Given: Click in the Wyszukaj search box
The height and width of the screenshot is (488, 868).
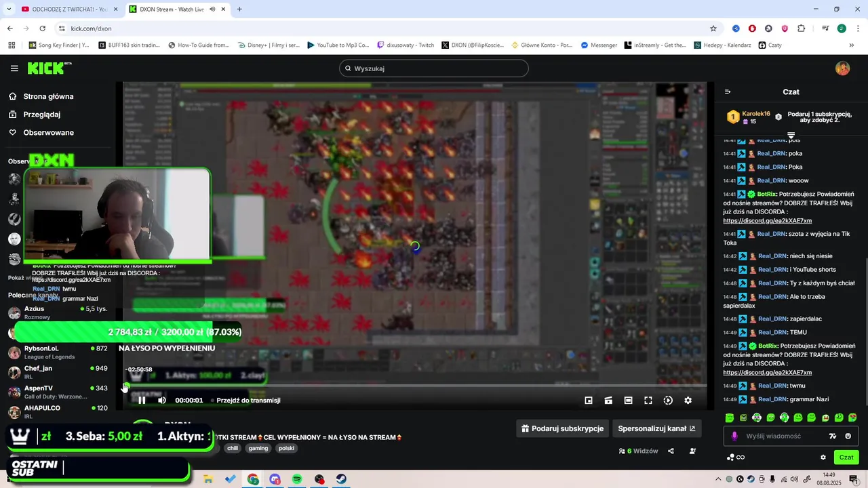Looking at the screenshot, I should pos(434,68).
